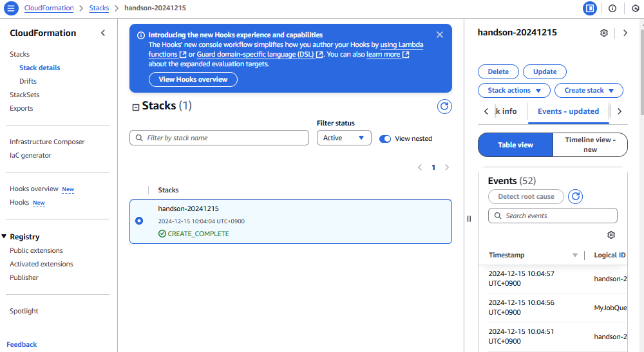This screenshot has height=352, width=644.
Task: Open split panel layout toggle icon
Action: (590, 8)
